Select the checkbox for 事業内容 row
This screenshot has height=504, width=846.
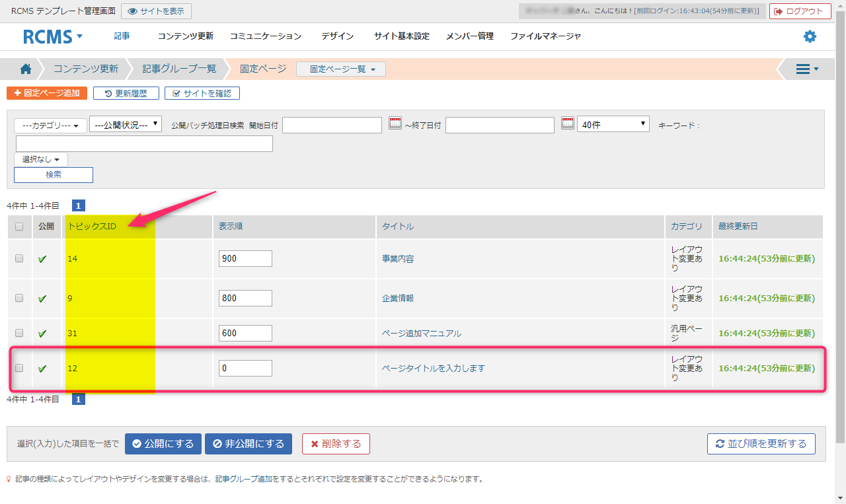tap(19, 258)
